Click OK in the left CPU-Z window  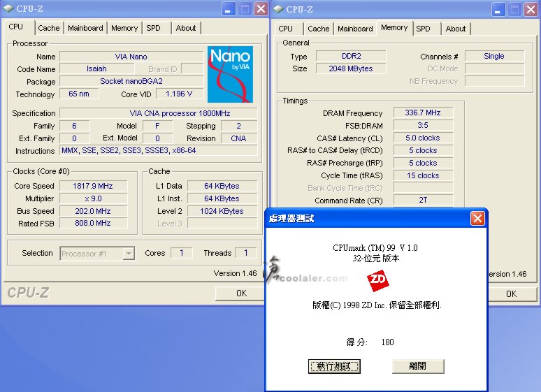pos(241,293)
